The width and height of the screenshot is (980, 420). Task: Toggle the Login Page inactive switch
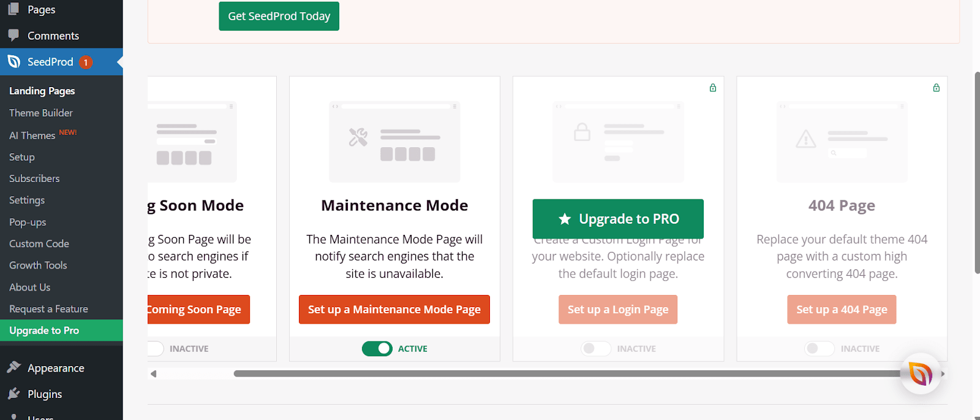(596, 348)
